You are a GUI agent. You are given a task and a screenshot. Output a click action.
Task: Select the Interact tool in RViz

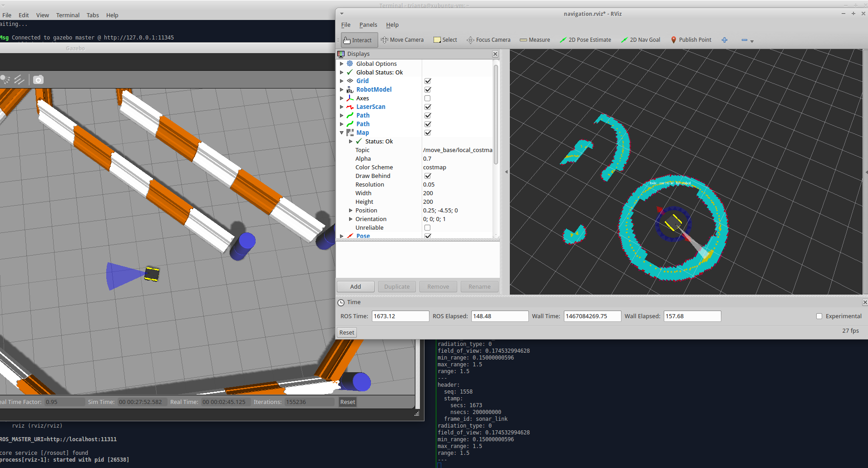(359, 40)
